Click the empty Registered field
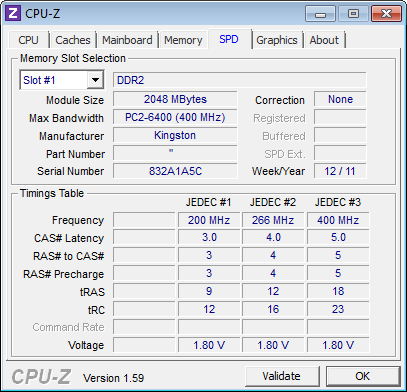This screenshot has width=407, height=392. coord(340,117)
